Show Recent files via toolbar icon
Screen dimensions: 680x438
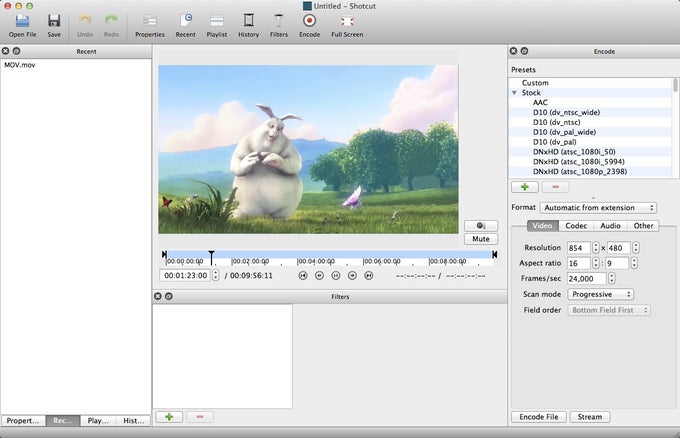(x=186, y=26)
